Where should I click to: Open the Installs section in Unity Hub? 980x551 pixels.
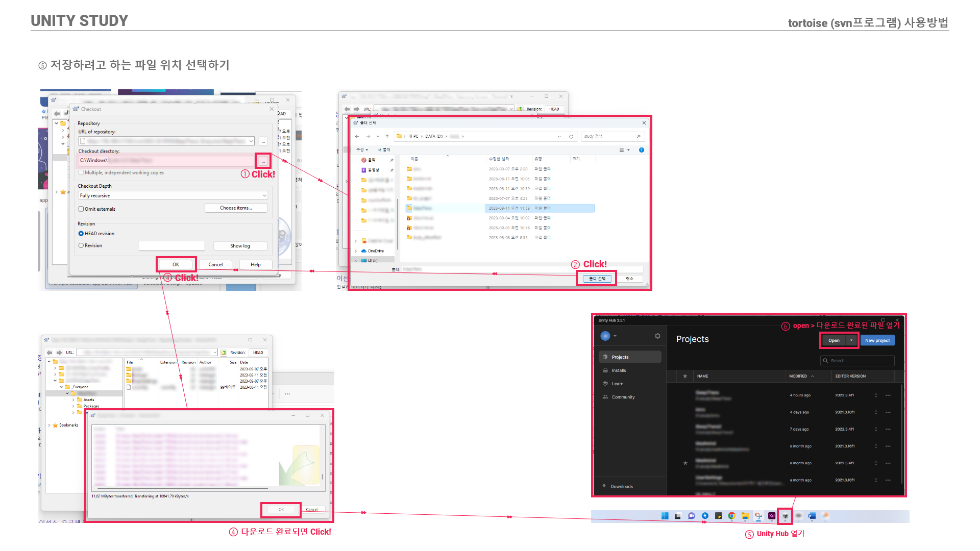[x=619, y=370]
